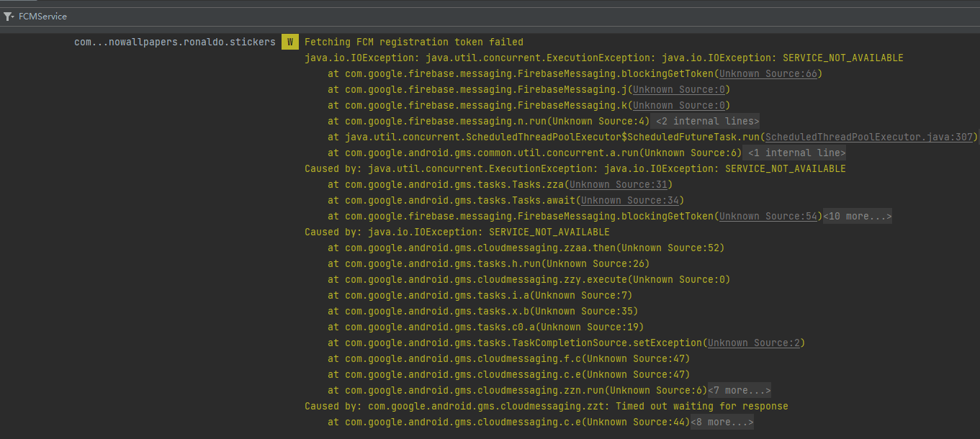Expand the 10 more stack frames
This screenshot has width=980, height=439.
pos(857,216)
